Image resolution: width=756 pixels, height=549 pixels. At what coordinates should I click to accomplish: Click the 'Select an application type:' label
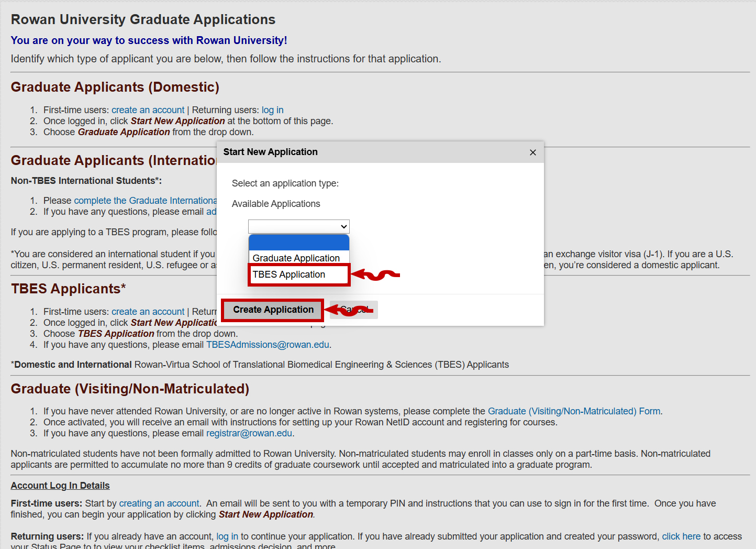click(x=285, y=183)
